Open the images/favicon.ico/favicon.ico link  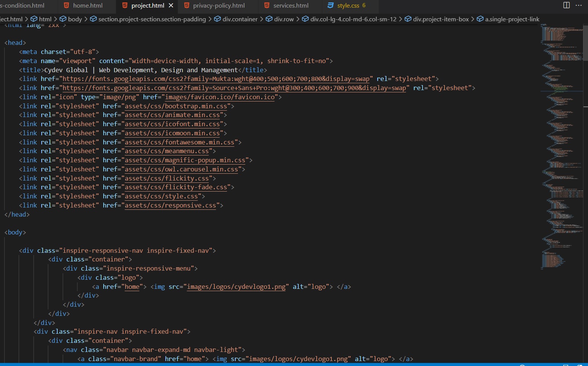pyautogui.click(x=220, y=97)
